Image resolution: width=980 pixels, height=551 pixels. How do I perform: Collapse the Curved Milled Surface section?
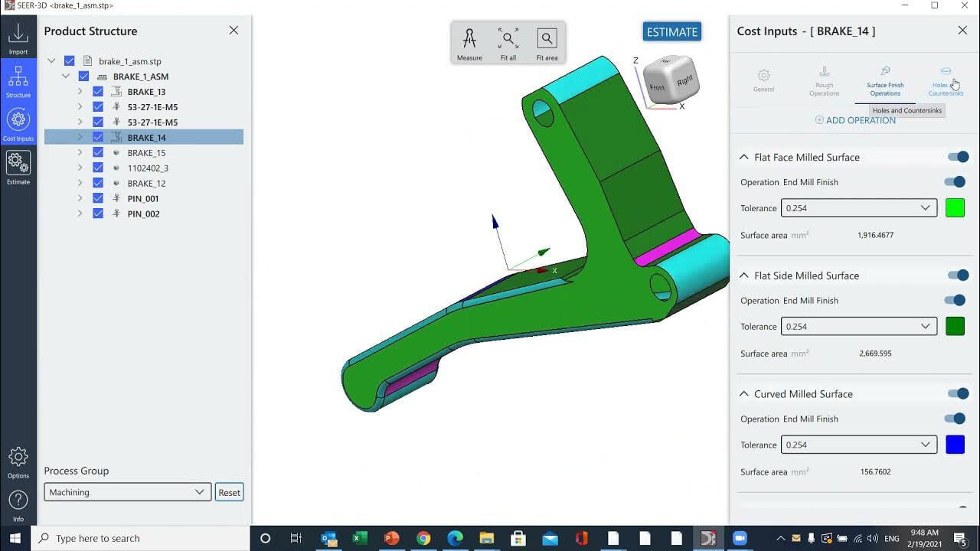pyautogui.click(x=743, y=393)
